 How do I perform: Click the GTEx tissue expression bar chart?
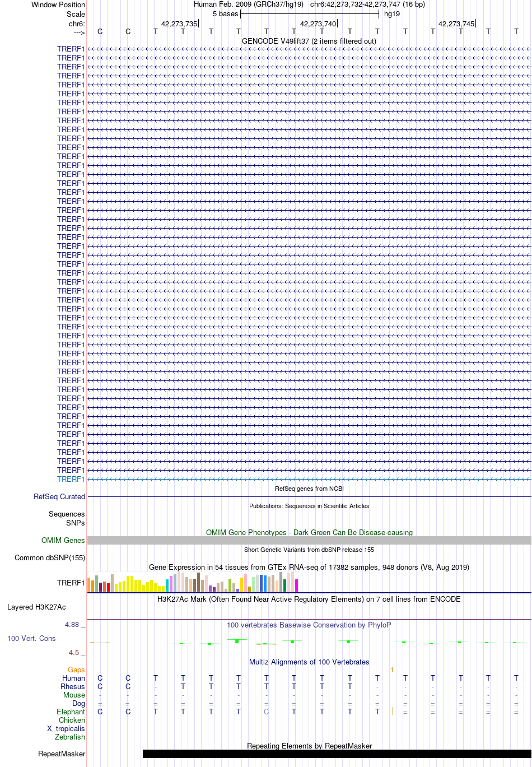(193, 582)
